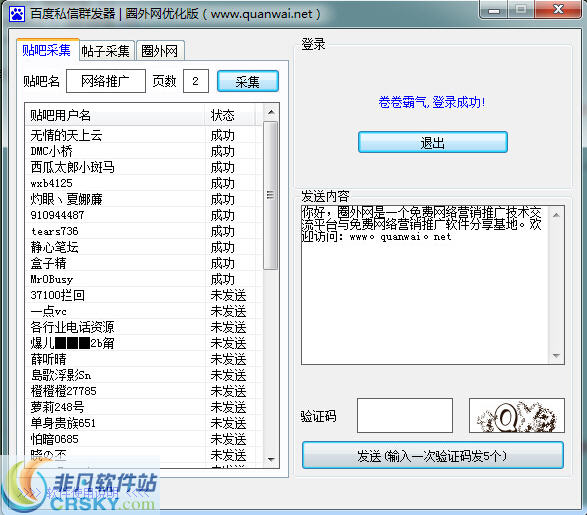Viewport: 587px width, 515px height.
Task: Select user row tears736
Action: (144, 231)
